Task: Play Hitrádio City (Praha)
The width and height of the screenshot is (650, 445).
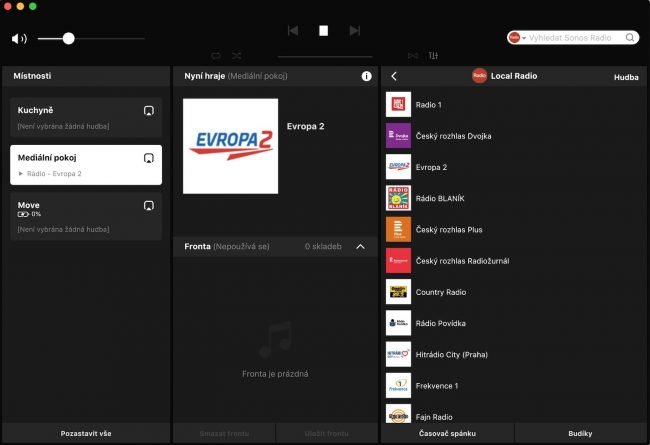Action: pyautogui.click(x=514, y=355)
